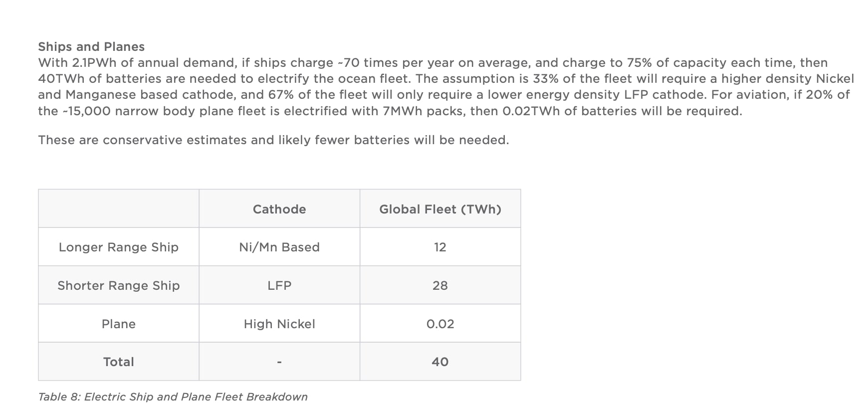The image size is (868, 412).
Task: Select the "LFP" cathode cell
Action: [x=279, y=286]
